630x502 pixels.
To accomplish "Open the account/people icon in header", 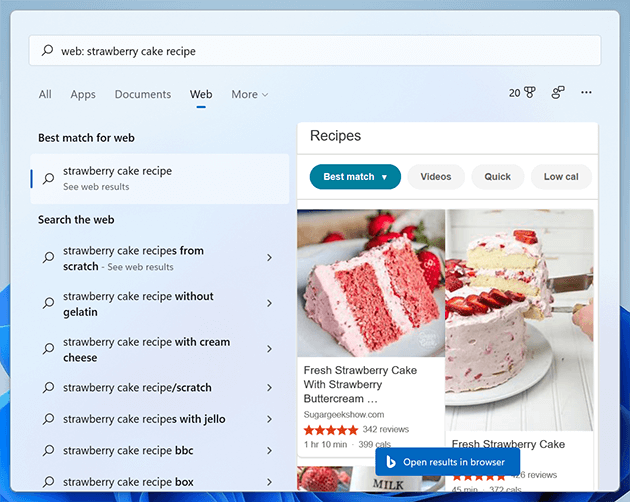I will pyautogui.click(x=558, y=93).
